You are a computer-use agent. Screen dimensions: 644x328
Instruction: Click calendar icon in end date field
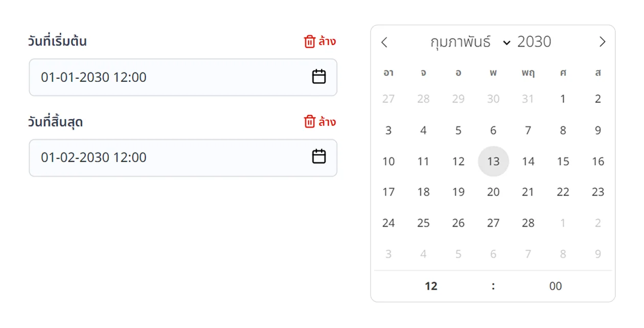pos(319,157)
